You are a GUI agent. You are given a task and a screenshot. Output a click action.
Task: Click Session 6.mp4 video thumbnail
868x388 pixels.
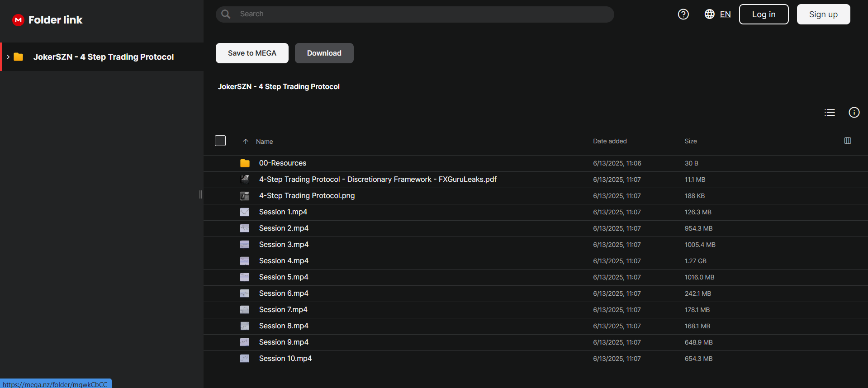coord(245,293)
